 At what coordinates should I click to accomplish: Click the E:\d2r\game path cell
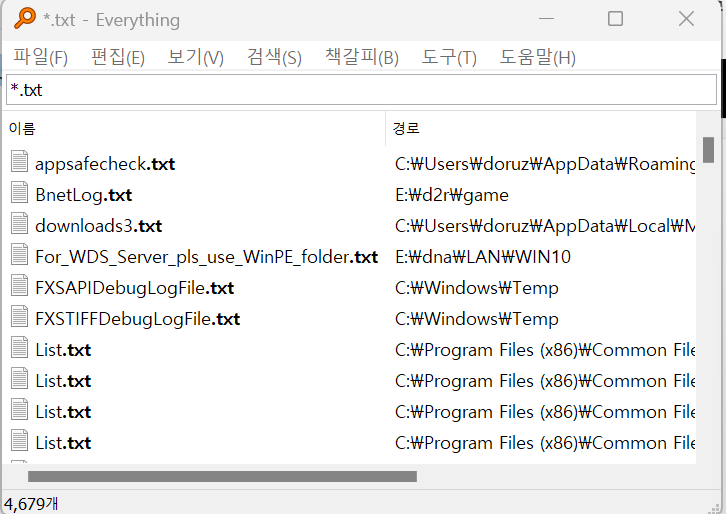(x=452, y=195)
